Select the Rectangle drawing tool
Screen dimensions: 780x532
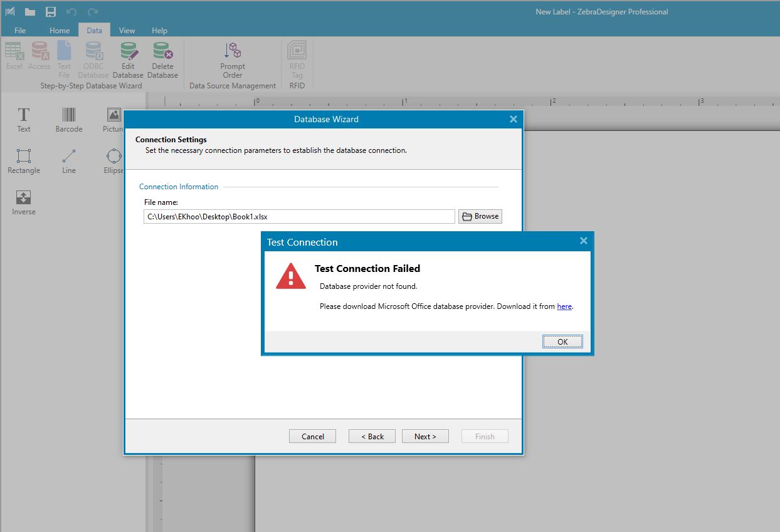[24, 162]
